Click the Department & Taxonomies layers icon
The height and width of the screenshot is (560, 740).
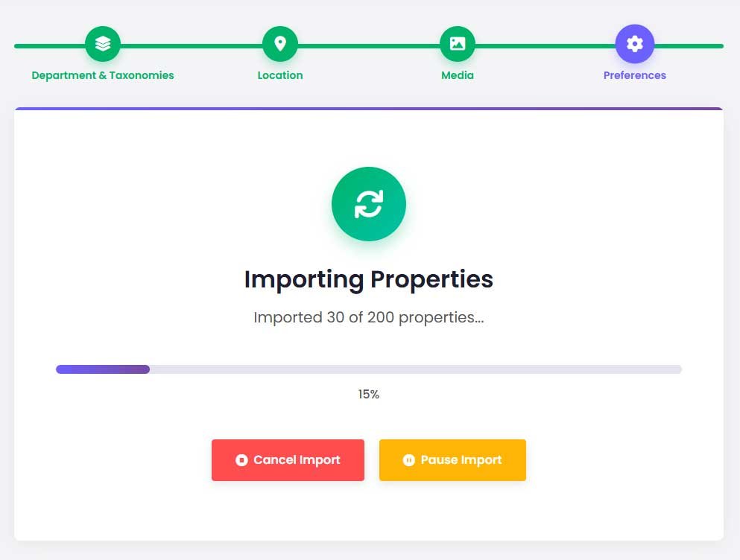pyautogui.click(x=102, y=43)
